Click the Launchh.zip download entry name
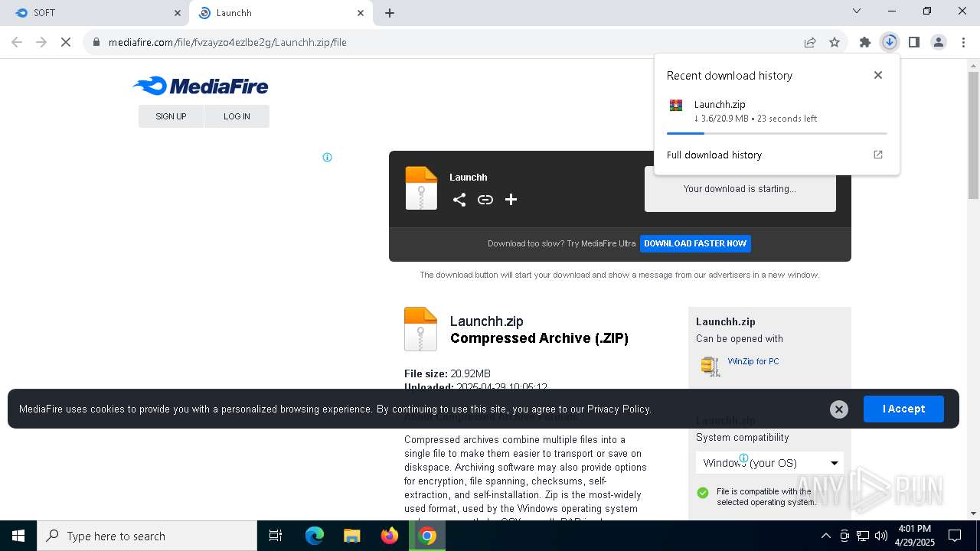The image size is (980, 551). pos(720,104)
